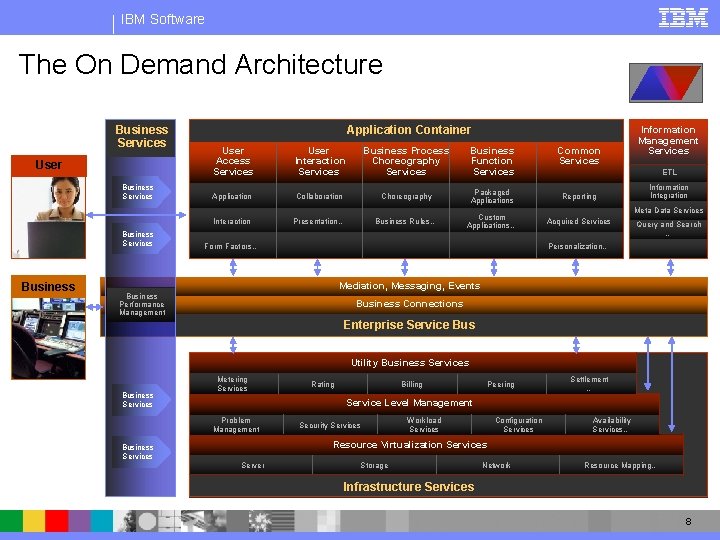This screenshot has height=540, width=720.
Task: Click the "Billing" cell
Action: coord(412,383)
